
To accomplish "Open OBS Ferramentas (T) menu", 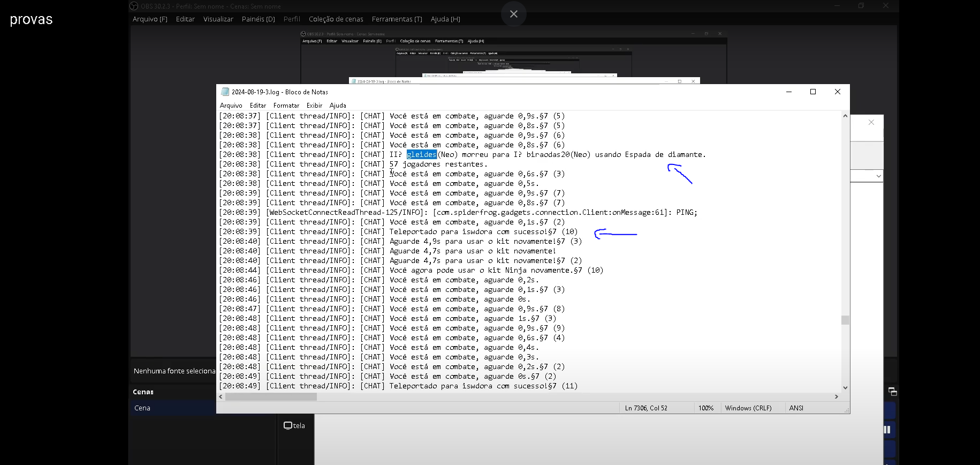I will [397, 19].
